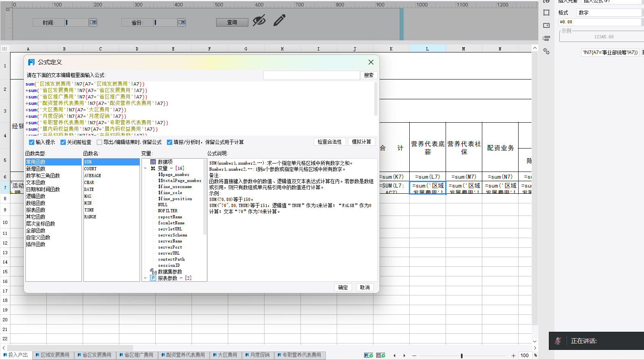Select 逻辑函数 function category
Screen dimensions: 644x360
click(x=53, y=196)
